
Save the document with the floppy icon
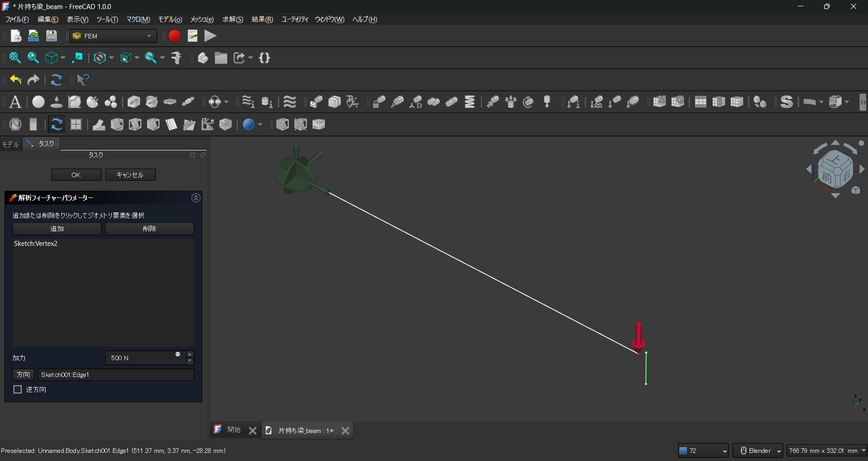52,36
